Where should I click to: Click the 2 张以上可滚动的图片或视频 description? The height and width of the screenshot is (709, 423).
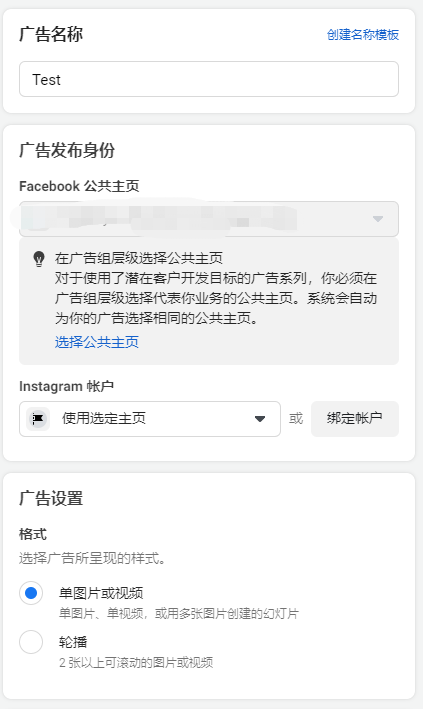click(136, 662)
